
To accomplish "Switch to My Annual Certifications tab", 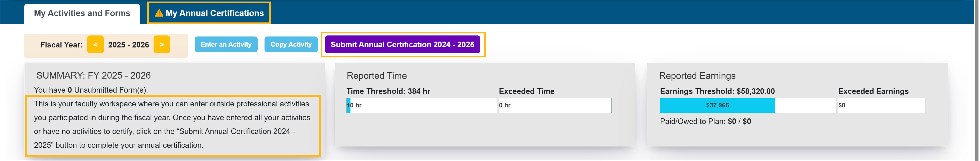I will pos(214,13).
